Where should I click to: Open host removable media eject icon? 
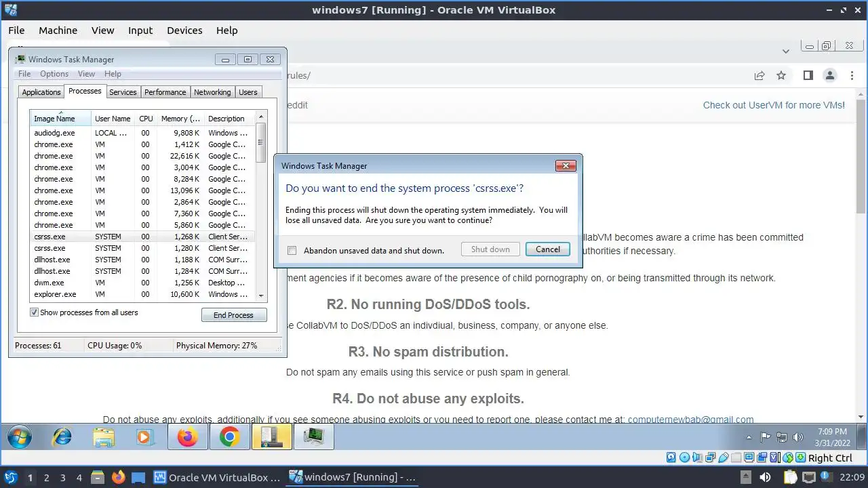tap(745, 477)
